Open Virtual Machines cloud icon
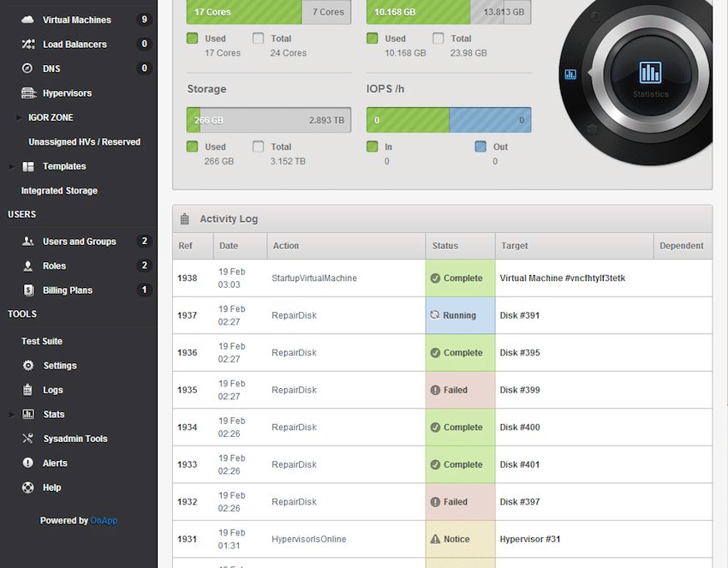The height and width of the screenshot is (568, 728). coord(28,20)
